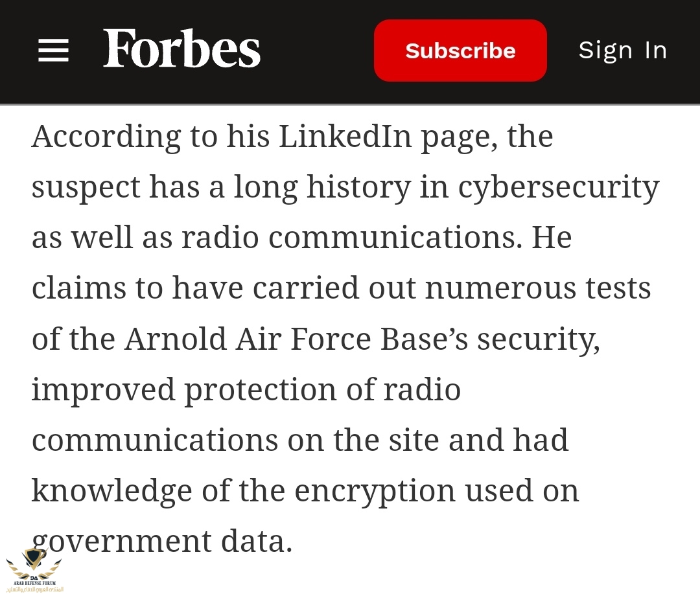Open the Sign In link

click(x=623, y=50)
